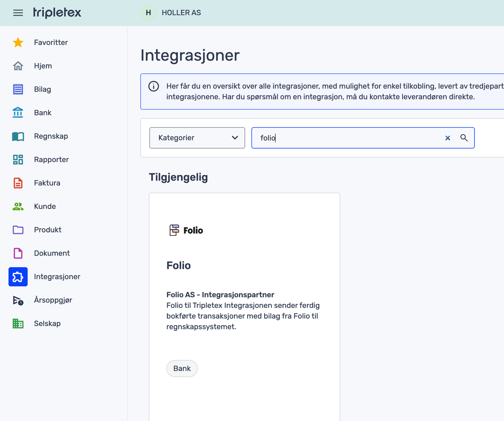Click the Kunde people icon
This screenshot has height=421, width=504.
click(x=18, y=207)
